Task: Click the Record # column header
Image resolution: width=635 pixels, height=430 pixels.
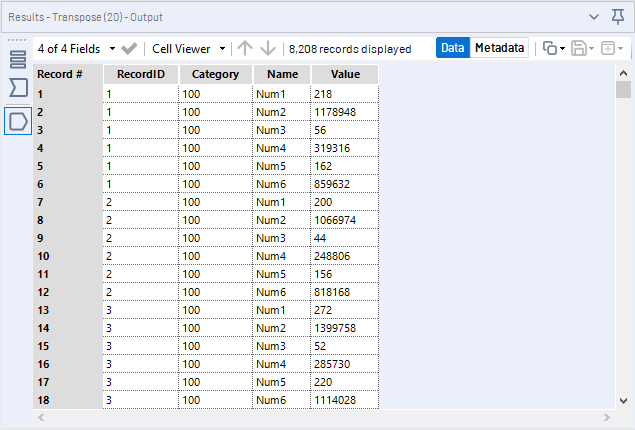Action: (x=60, y=74)
